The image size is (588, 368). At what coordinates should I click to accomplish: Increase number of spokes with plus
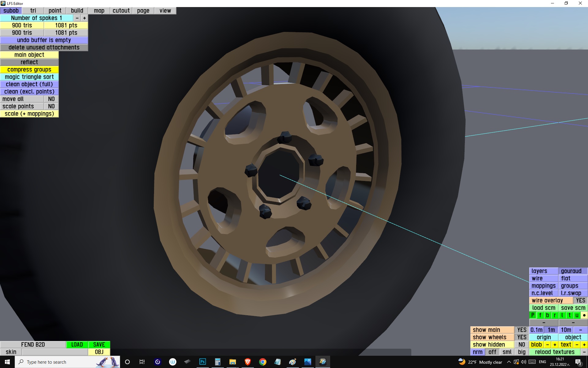(x=84, y=18)
